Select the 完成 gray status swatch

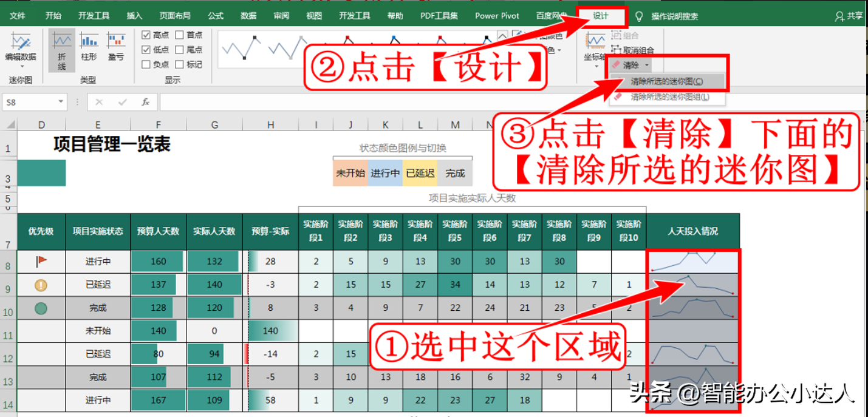455,173
